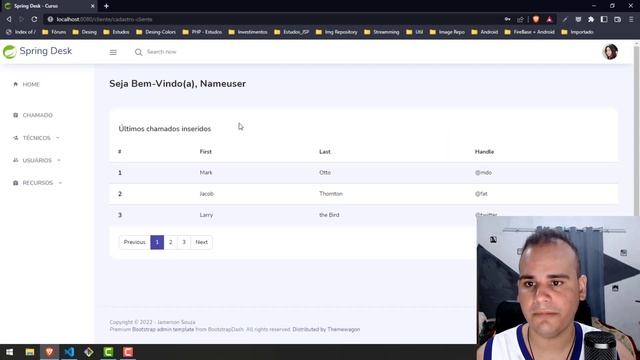This screenshot has height=360, width=640.
Task: Switch to Brave browser in taskbar
Action: [x=49, y=352]
